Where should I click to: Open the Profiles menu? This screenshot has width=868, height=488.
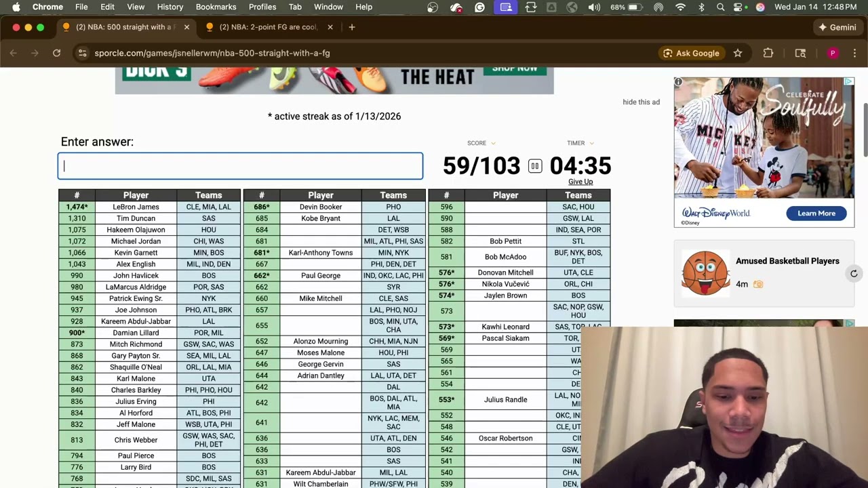(262, 7)
